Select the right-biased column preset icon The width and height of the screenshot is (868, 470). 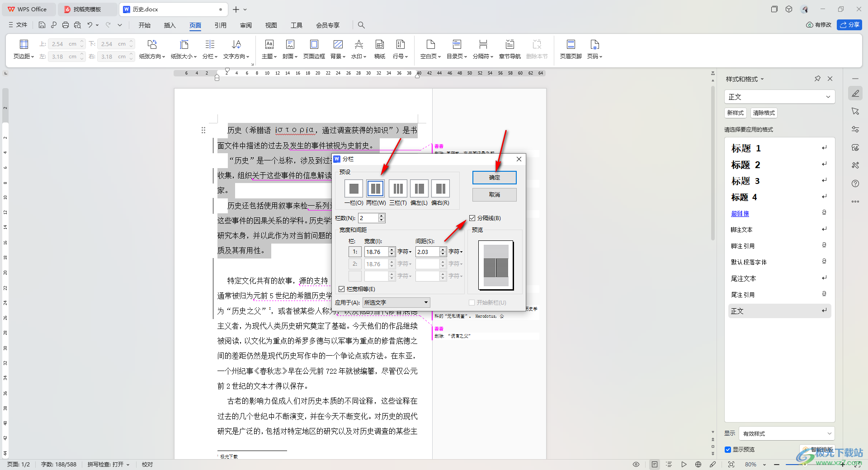pos(440,188)
